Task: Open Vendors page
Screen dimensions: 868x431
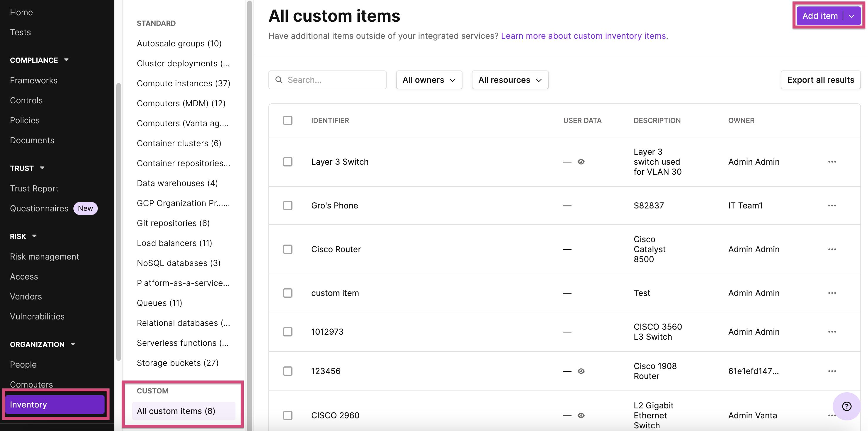Action: (26, 297)
